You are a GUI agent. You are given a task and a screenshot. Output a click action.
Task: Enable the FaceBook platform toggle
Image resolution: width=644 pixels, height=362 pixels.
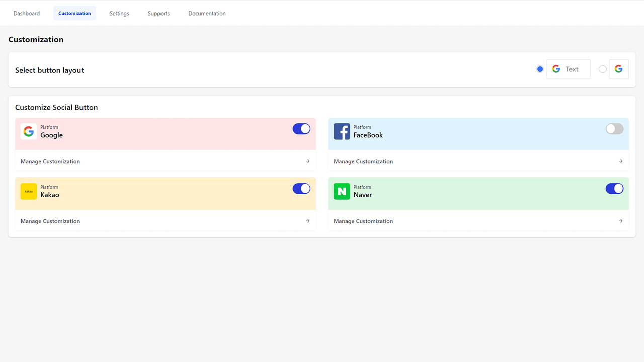pos(614,129)
